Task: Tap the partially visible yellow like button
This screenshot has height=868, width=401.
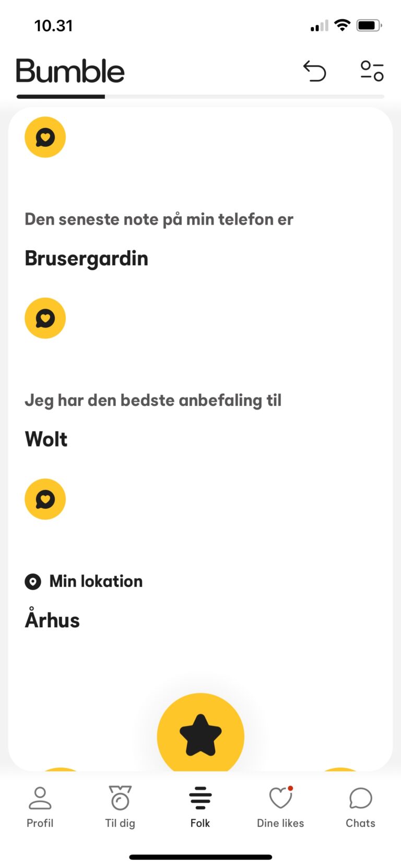Action: tap(340, 769)
